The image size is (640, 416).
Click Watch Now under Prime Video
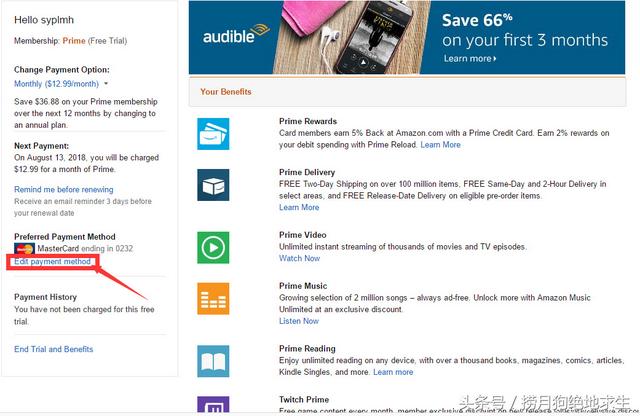299,258
